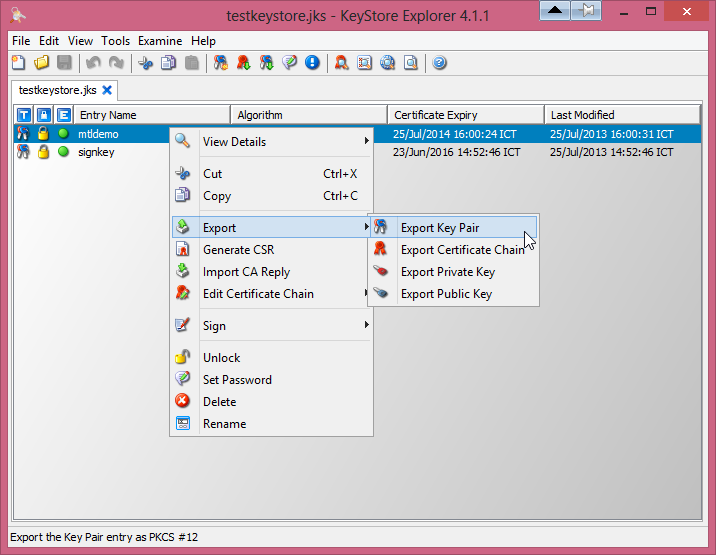Click the keystore Properties info icon
This screenshot has width=716, height=555.
312,63
